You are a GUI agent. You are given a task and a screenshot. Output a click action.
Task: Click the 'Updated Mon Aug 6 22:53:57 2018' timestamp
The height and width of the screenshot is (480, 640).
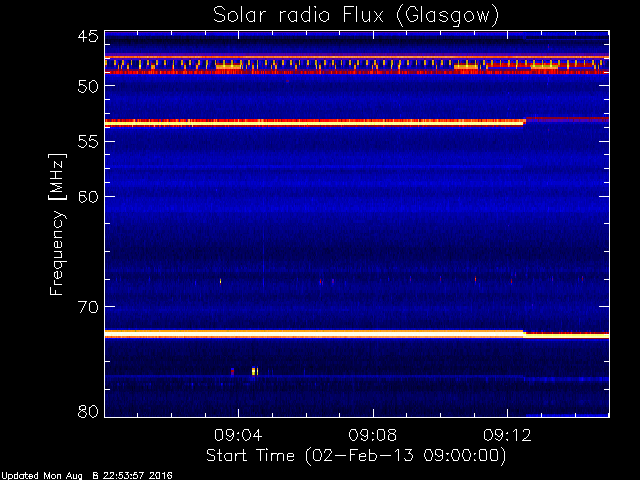87,476
